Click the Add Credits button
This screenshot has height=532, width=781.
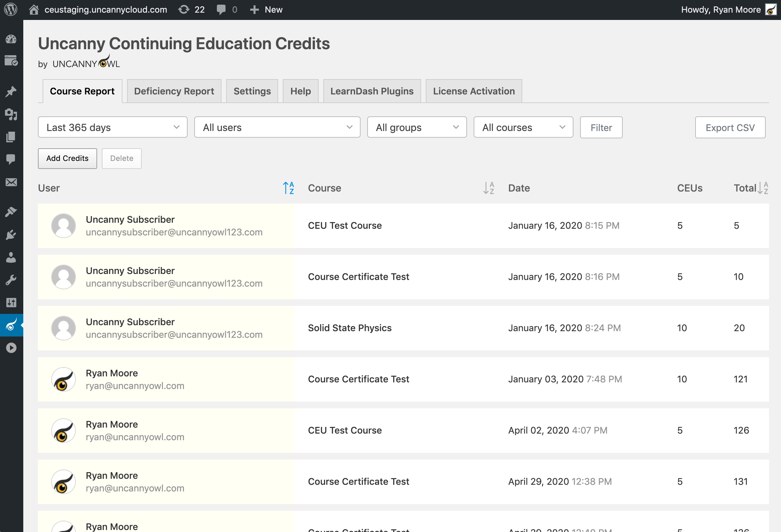(67, 158)
